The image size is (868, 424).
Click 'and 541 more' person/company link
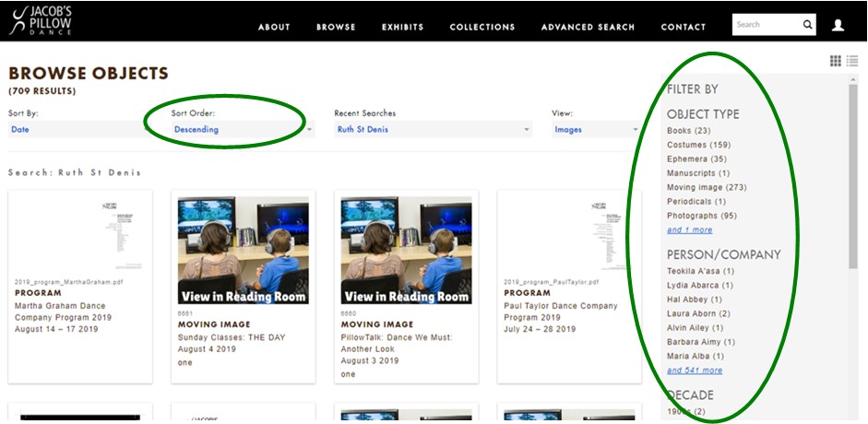(695, 371)
